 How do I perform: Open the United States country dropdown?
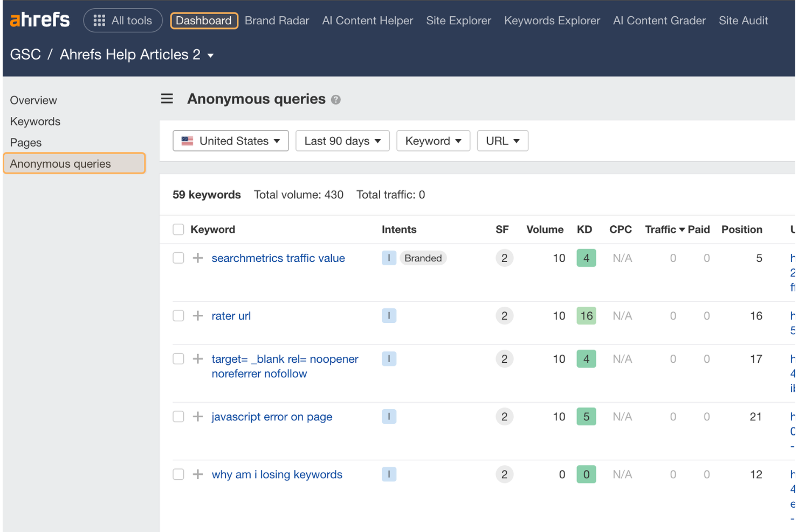pyautogui.click(x=230, y=141)
